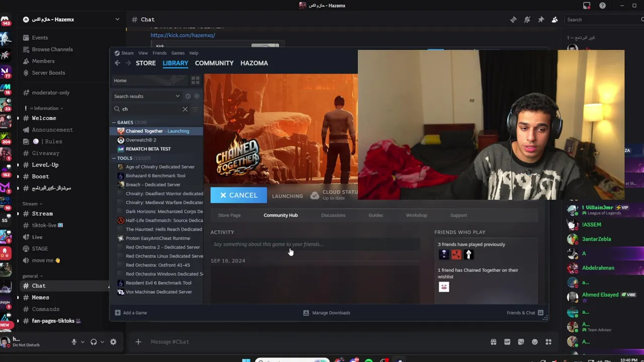The height and width of the screenshot is (362, 644).
Task: Open Browse Channels in Discord
Action: 52,49
